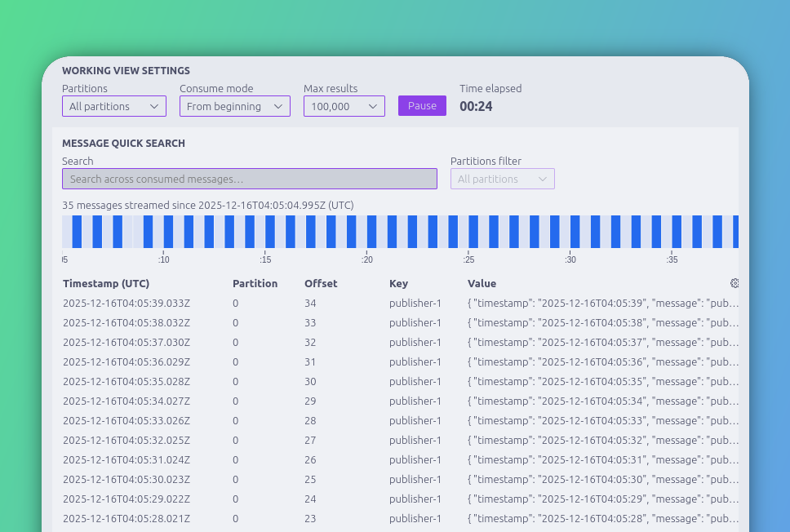Select the :20 marker on the timeline
This screenshot has width=790, height=532.
pos(366,259)
